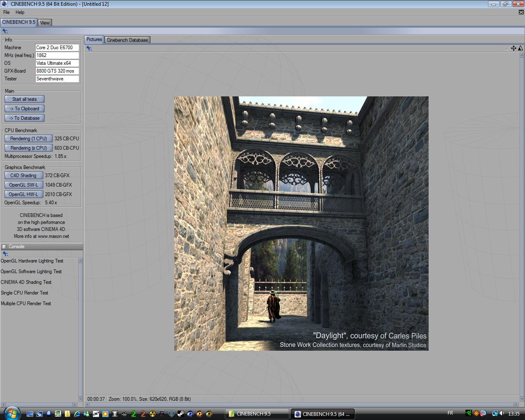Click the dimmed icon left of the move arrows
Screen dimensions: 525x420
[x=507, y=48]
